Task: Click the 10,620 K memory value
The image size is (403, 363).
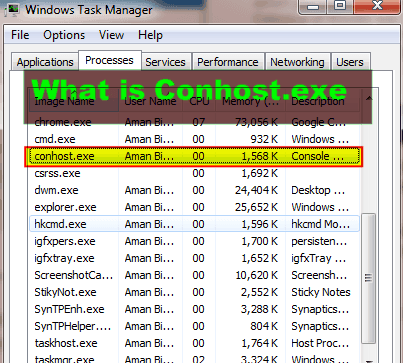Action: (257, 275)
